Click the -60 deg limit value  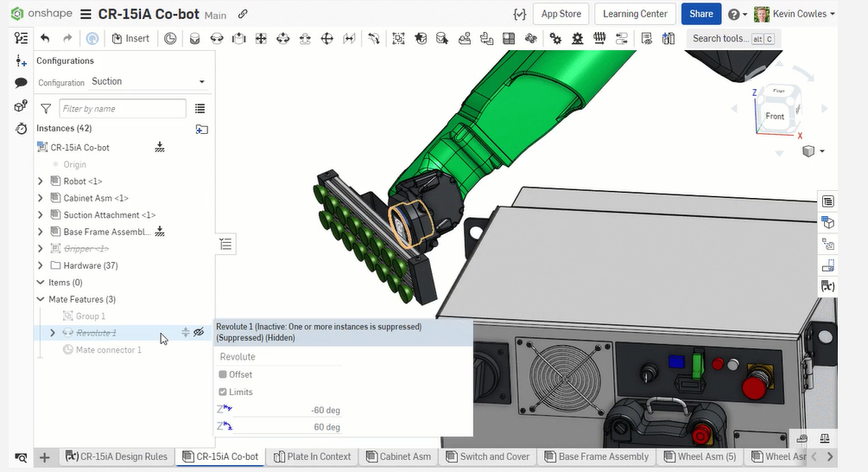[325, 411]
